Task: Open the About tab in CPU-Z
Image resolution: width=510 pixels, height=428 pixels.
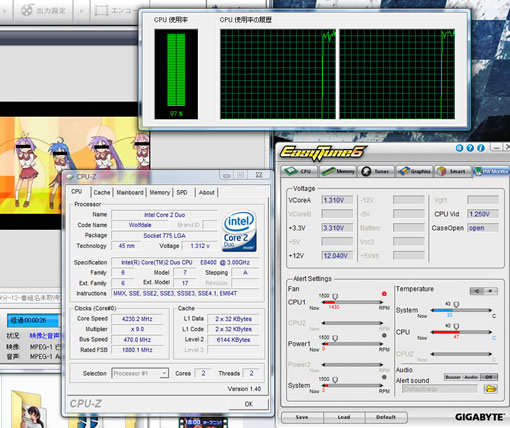Action: [207, 192]
